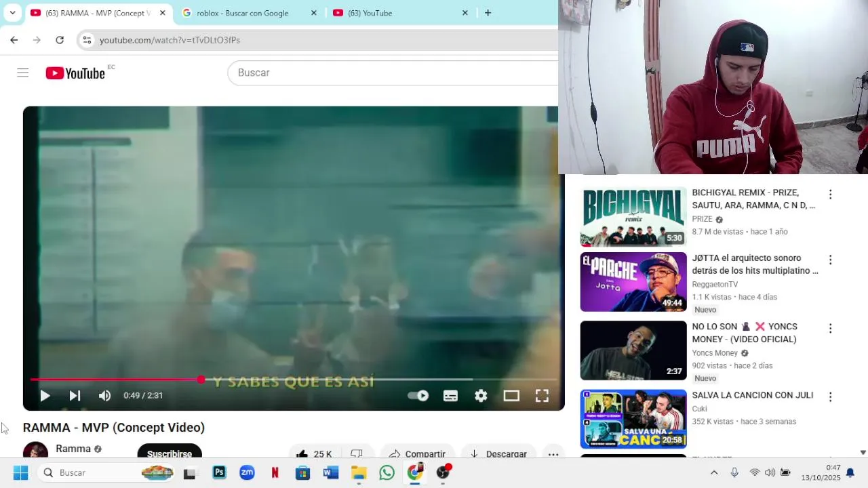
Task: Download the video via Descargar
Action: click(x=498, y=453)
